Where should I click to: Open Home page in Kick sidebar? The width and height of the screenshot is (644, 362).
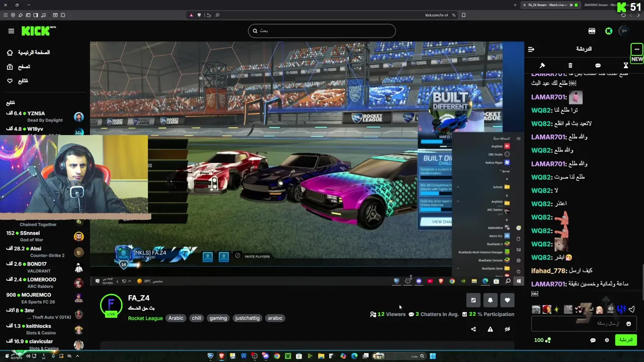click(x=28, y=52)
